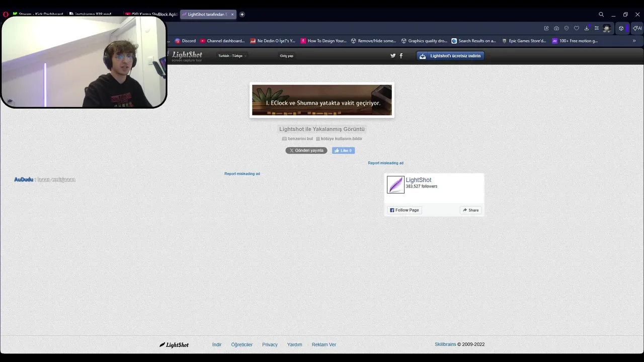Open the extensions cube icon

[621, 28]
